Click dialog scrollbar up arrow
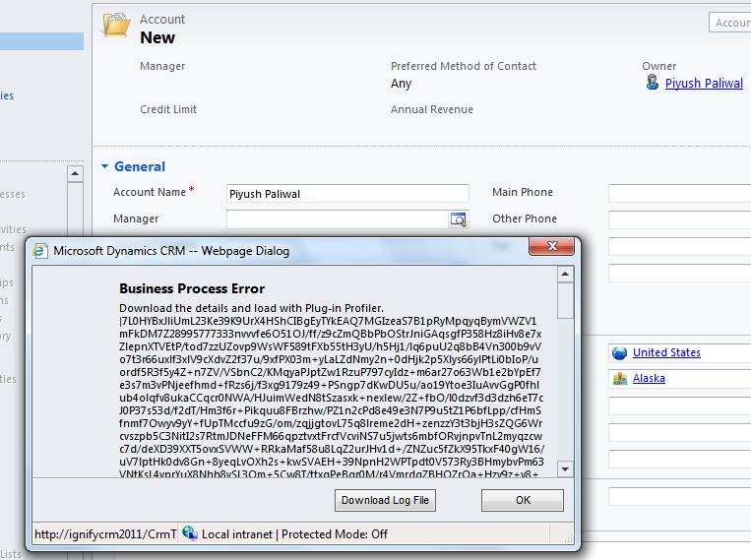751x560 pixels. [565, 274]
